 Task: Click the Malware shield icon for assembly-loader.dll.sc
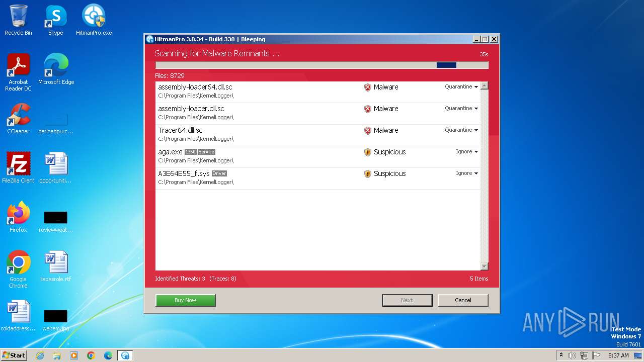click(368, 109)
